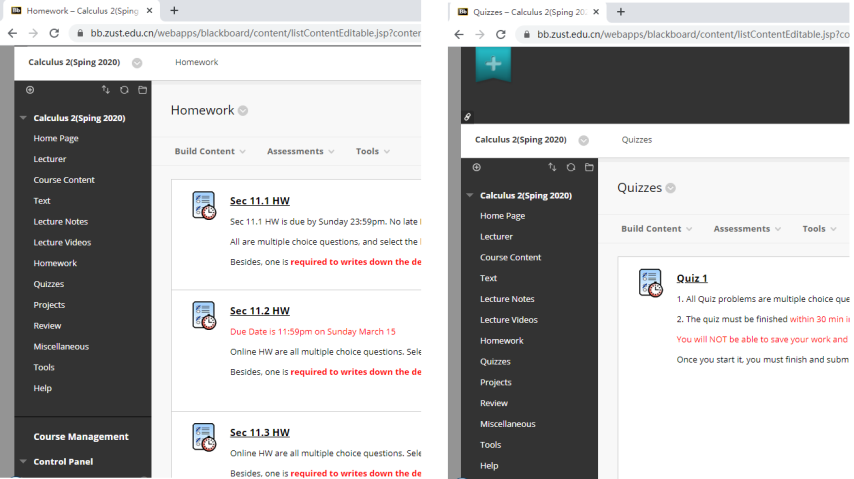Select Projects in Quizzes window sidebar
This screenshot has height=479, width=854.
[x=496, y=382]
